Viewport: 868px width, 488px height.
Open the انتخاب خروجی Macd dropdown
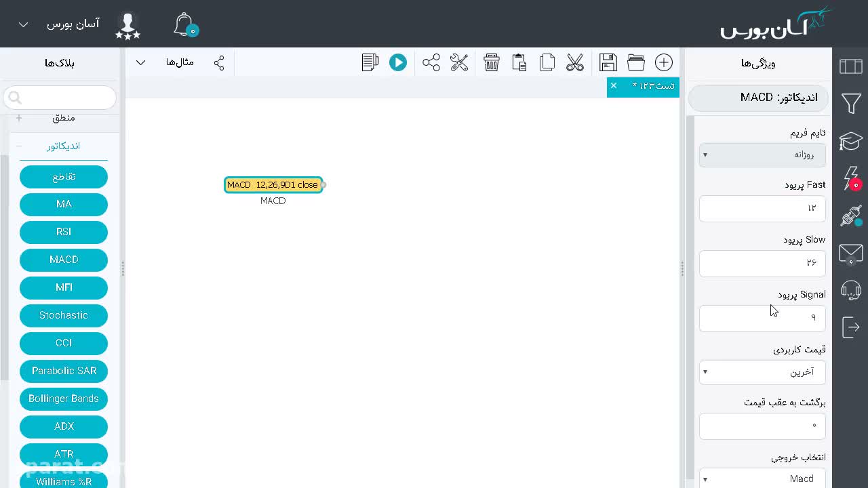pos(762,479)
